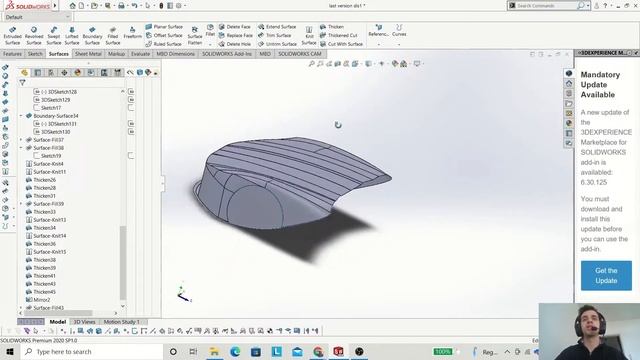This screenshot has width=640, height=360.
Task: Choose Offset Surface command
Action: click(164, 36)
